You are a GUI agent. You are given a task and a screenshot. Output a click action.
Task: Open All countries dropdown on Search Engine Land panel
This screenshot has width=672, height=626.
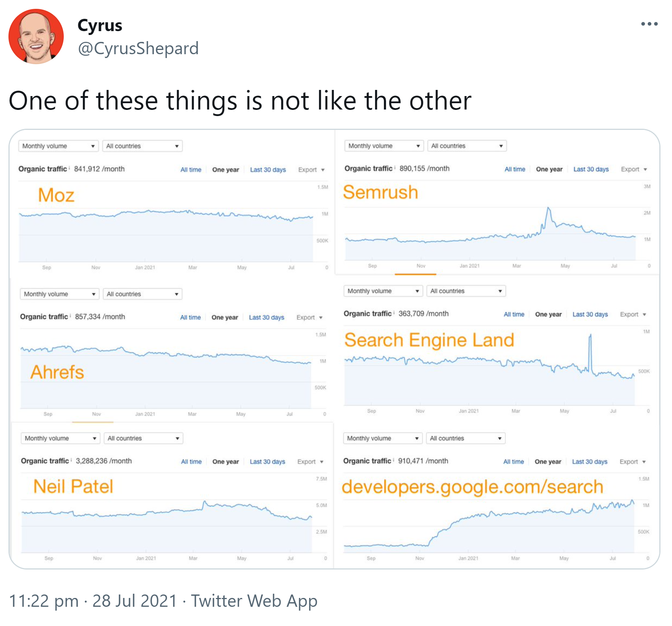(466, 291)
